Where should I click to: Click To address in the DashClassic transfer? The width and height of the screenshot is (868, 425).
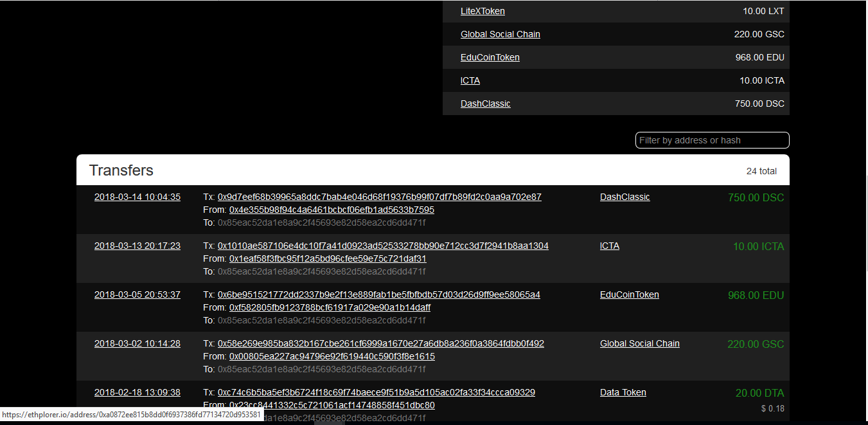coord(321,222)
